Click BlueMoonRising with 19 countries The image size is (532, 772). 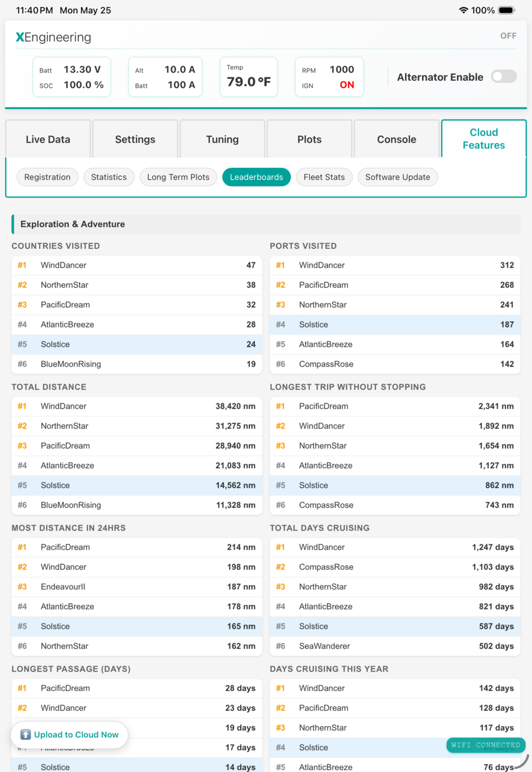click(x=137, y=364)
